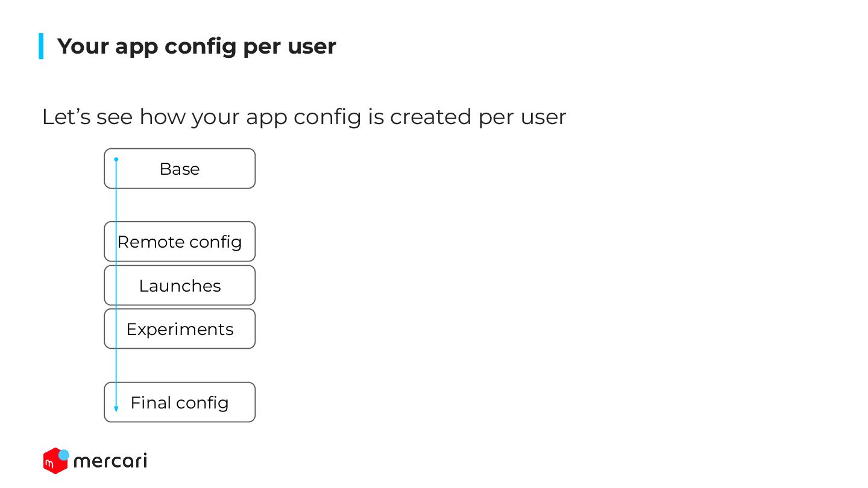Click the blue dot starting the arrow in Base
The height and width of the screenshot is (488, 868).
(116, 160)
